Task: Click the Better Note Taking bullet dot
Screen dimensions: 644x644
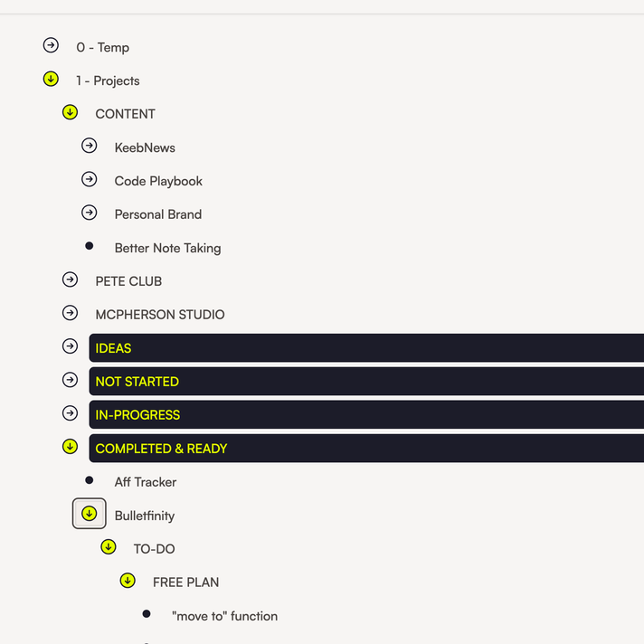Action: pyautogui.click(x=89, y=247)
